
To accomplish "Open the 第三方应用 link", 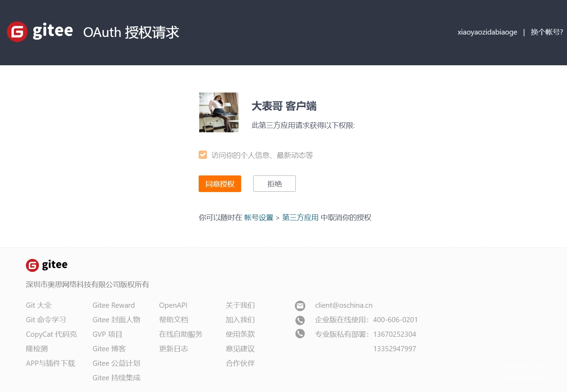I will click(300, 218).
